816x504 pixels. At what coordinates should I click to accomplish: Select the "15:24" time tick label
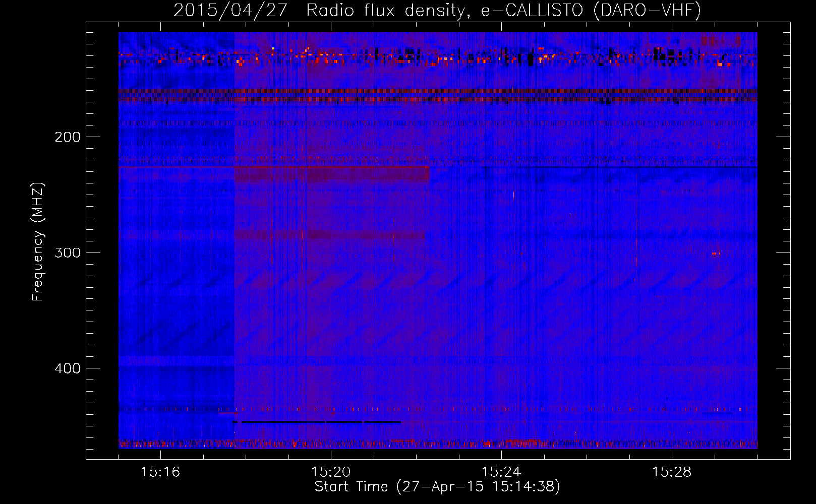(x=501, y=472)
